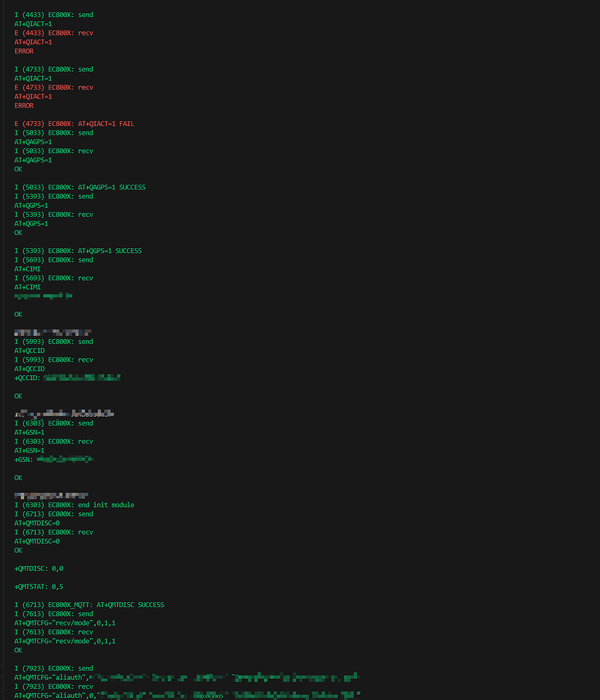Screen dimensions: 600x700
Task: Click the 'AT+QIACT=1 FAIL' error line
Action: tap(74, 124)
